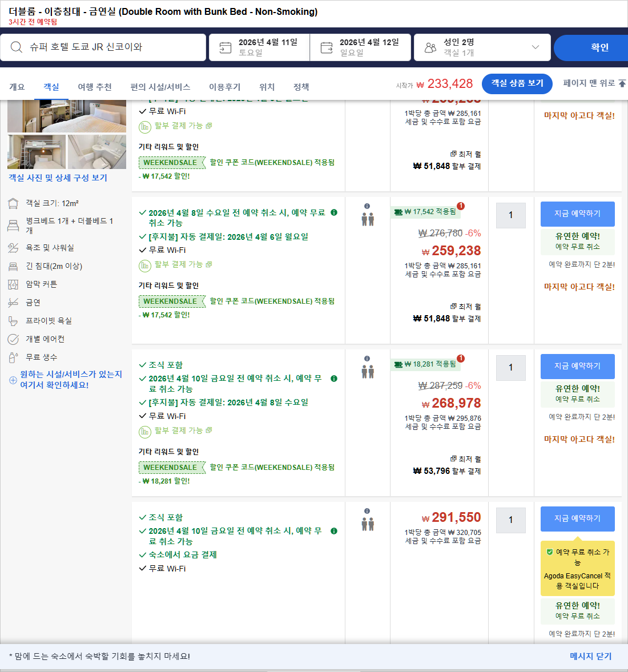Open the bathroom photo thumbnail
This screenshot has width=628, height=672.
pyautogui.click(x=97, y=152)
